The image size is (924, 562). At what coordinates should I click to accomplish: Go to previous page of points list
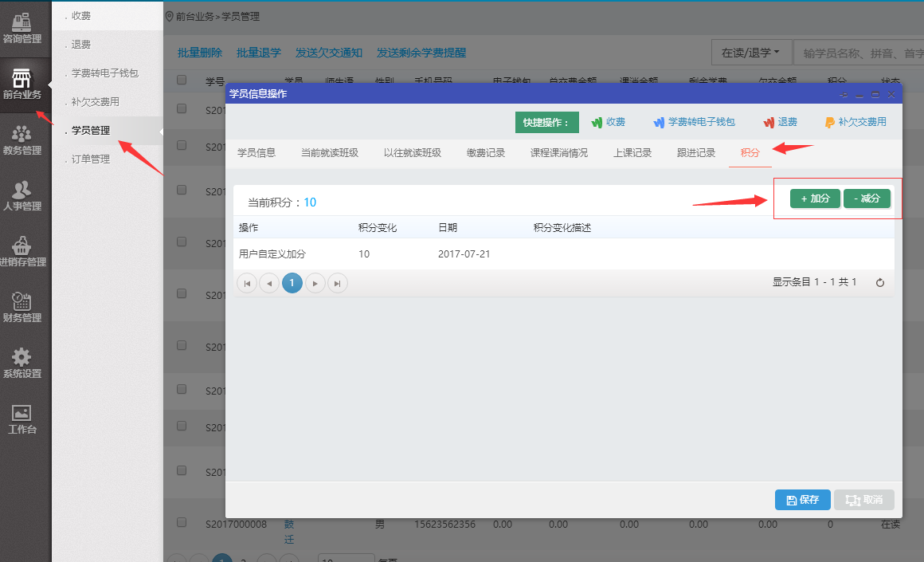point(269,284)
